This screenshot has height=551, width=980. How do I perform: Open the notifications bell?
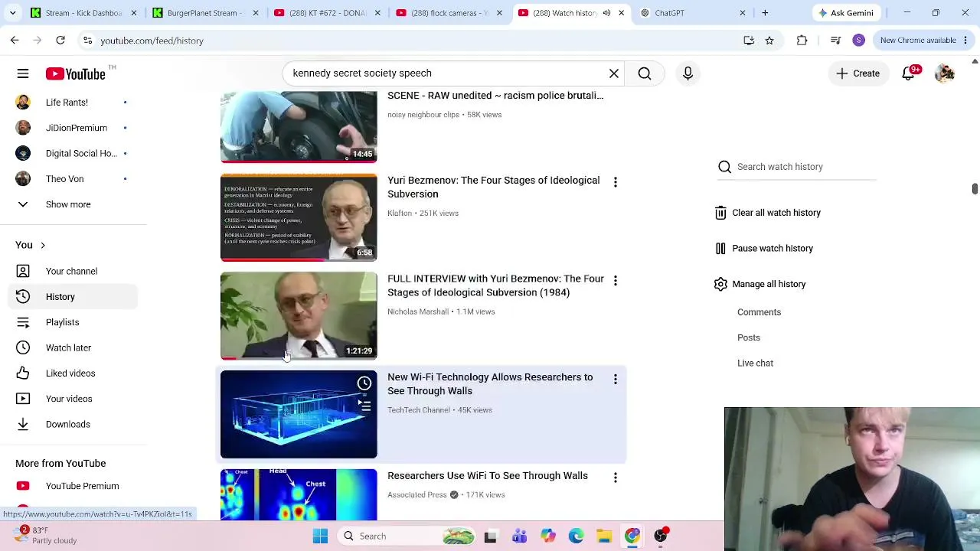point(909,73)
